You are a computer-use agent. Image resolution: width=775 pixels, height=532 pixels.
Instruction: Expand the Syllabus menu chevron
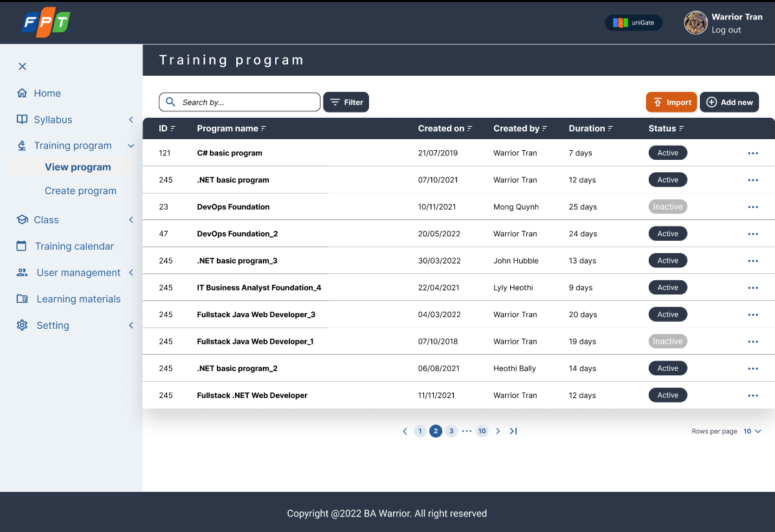pyautogui.click(x=131, y=120)
